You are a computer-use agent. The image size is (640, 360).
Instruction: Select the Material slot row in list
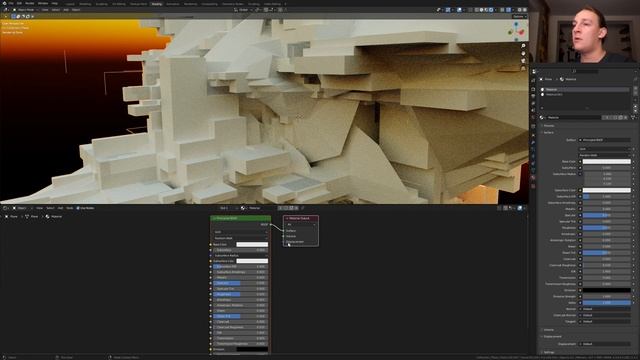pos(584,89)
